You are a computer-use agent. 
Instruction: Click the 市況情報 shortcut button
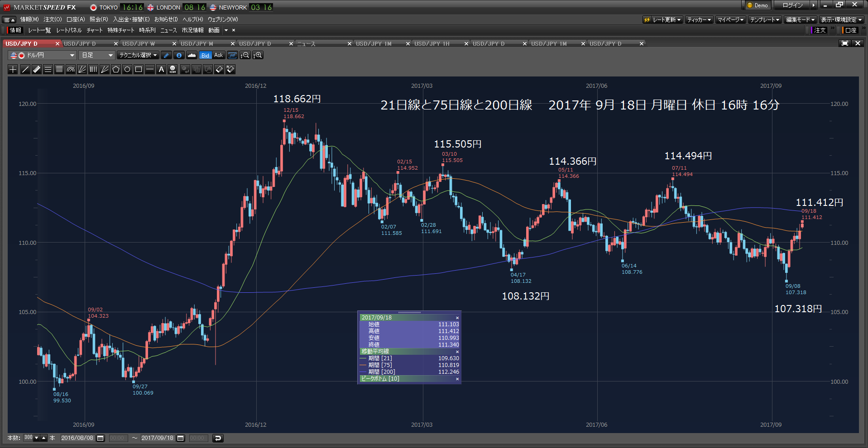(x=193, y=30)
